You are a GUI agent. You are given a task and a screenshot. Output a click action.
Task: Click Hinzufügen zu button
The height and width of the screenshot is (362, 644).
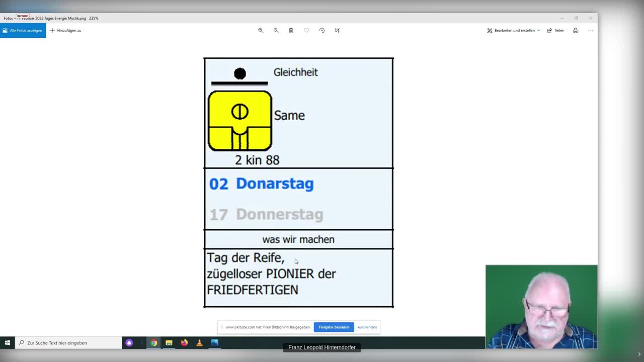[x=65, y=30]
